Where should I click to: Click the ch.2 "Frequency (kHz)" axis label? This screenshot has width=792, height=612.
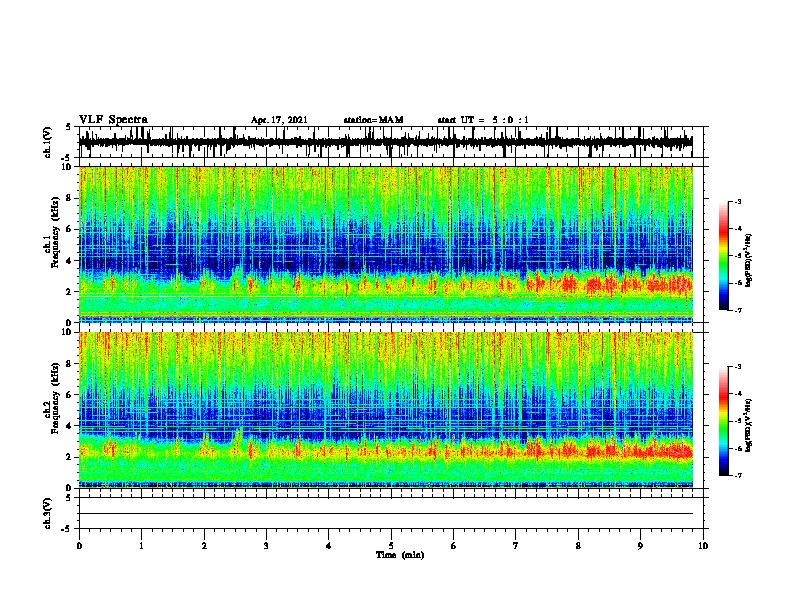click(x=55, y=398)
